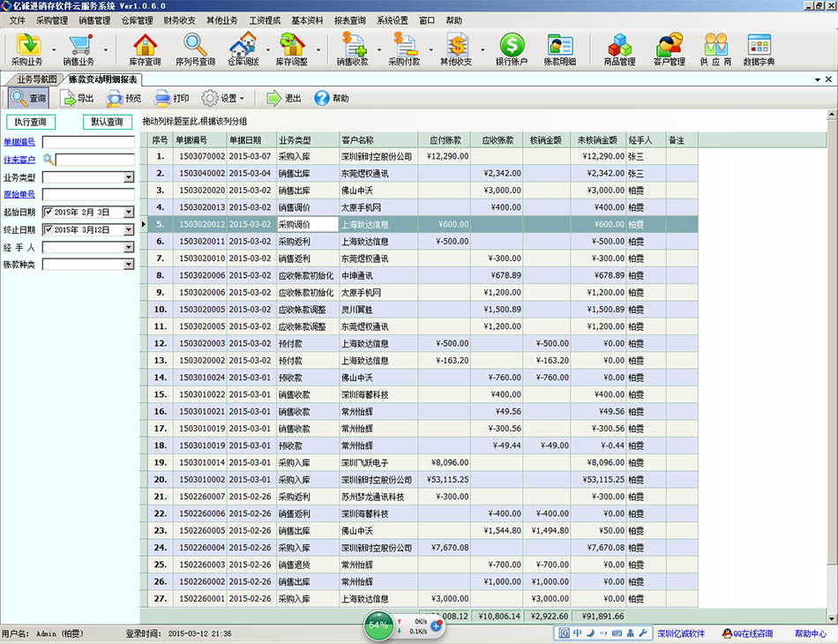Screen dimensions: 838x644
Task: Open the 工资提成 menu
Action: click(265, 20)
